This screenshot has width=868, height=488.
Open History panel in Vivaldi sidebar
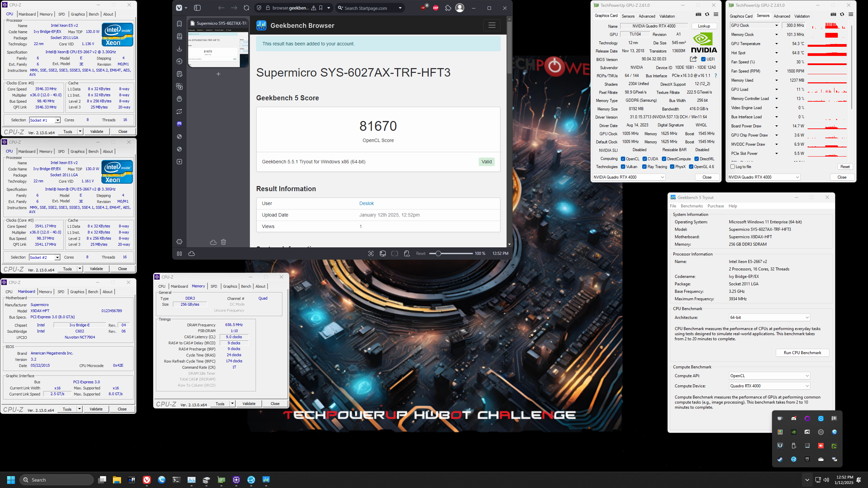(179, 61)
